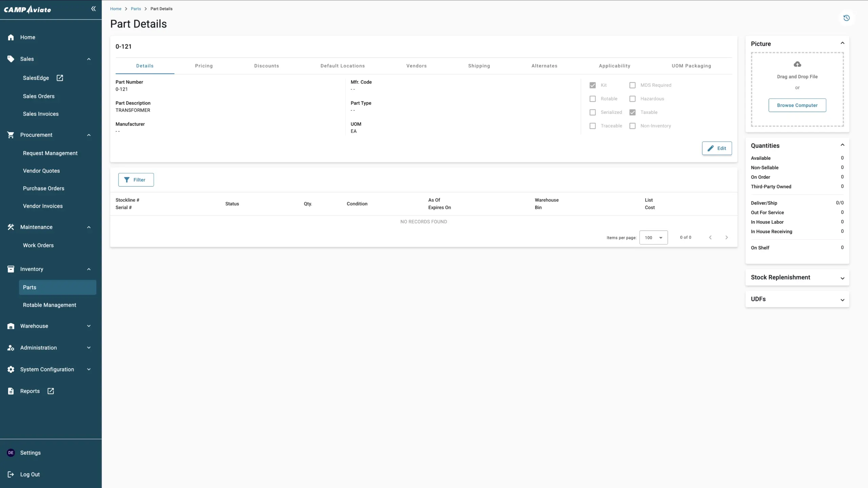Toggle the Rotable checkbox
Viewport: 868px width, 488px height.
592,99
